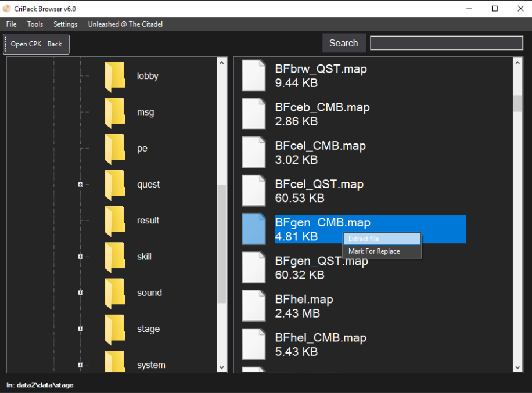Viewport: 532px width, 393px height.
Task: Open Unleashed @ The Citadel menu
Action: [125, 24]
